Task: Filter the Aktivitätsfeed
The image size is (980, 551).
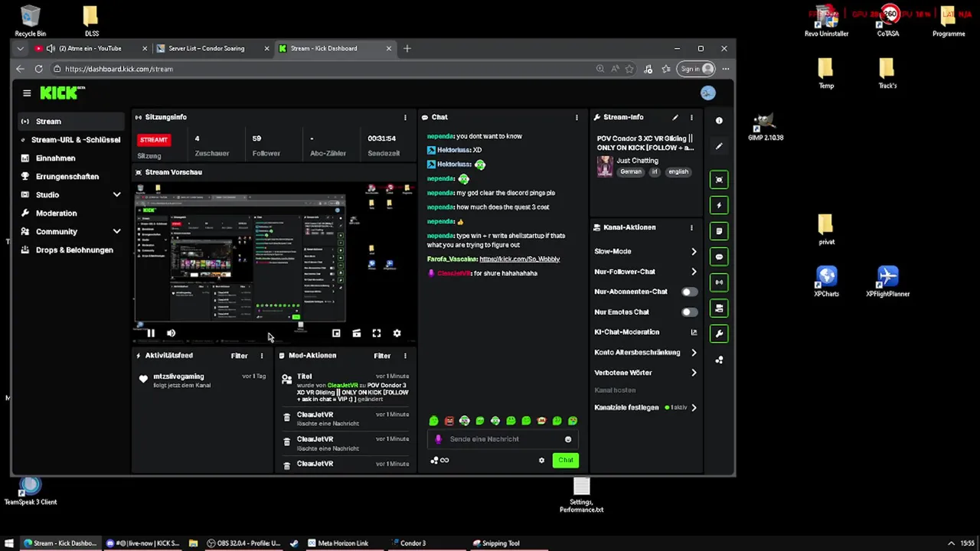Action: [x=240, y=356]
